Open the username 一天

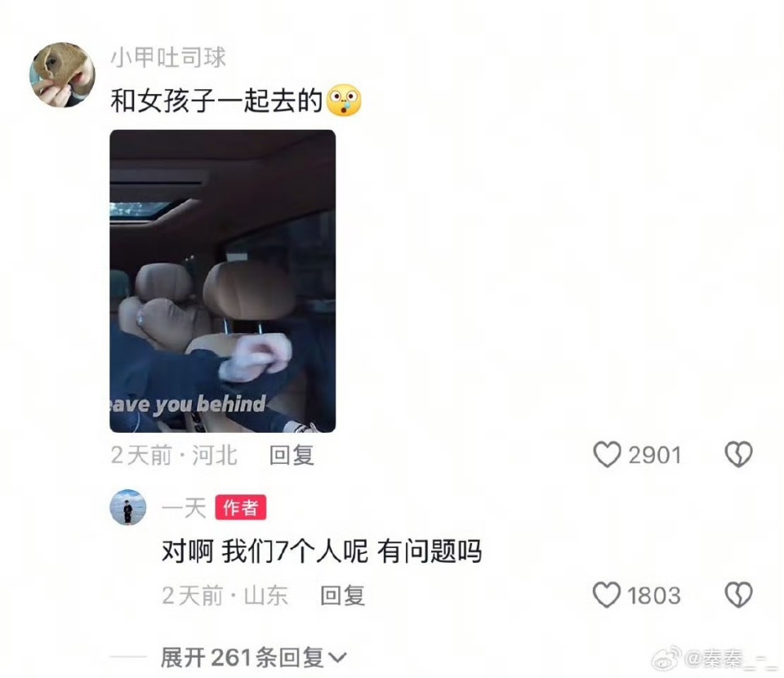(x=184, y=508)
